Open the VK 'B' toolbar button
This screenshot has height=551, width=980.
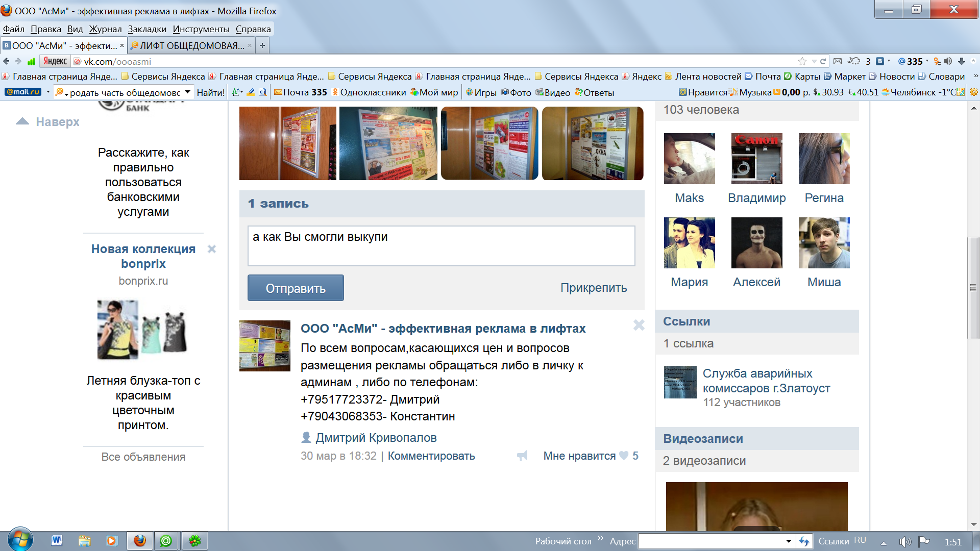(x=880, y=61)
